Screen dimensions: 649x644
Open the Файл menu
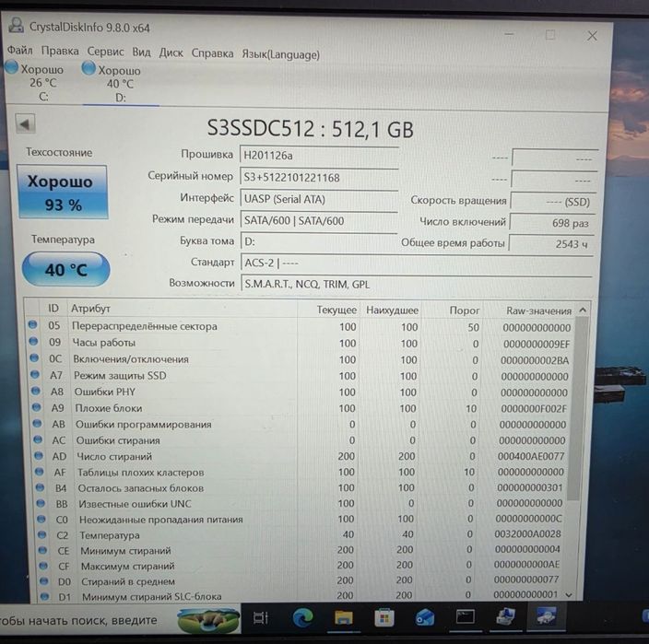click(19, 51)
